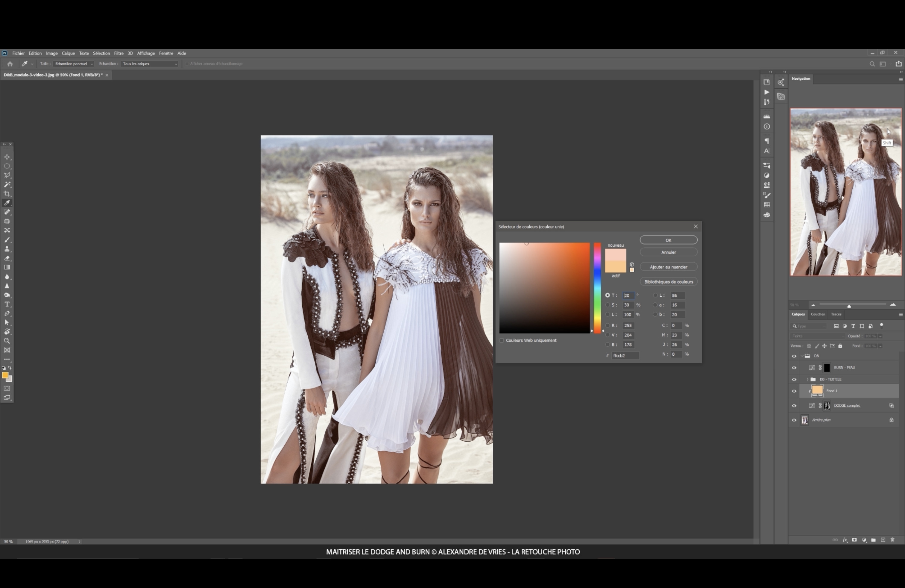The image size is (905, 588).
Task: Select the Brush tool
Action: click(7, 240)
